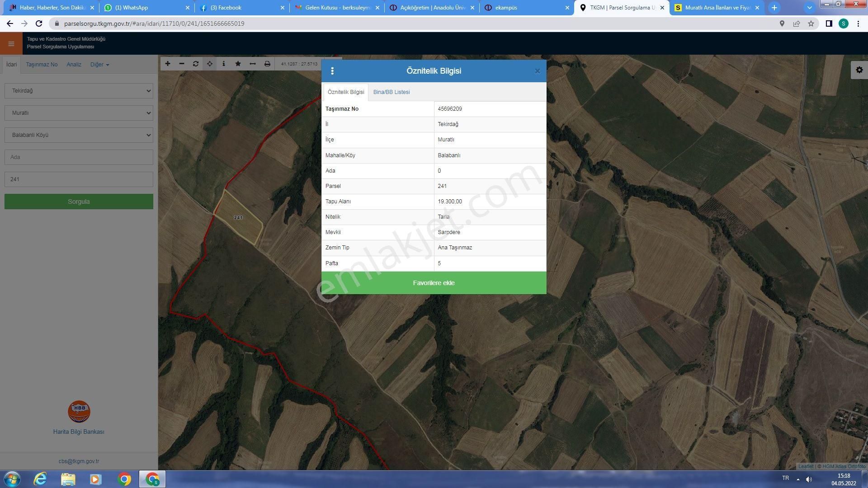Open the Bina/BB Listesi tab
This screenshot has width=868, height=488.
[392, 92]
